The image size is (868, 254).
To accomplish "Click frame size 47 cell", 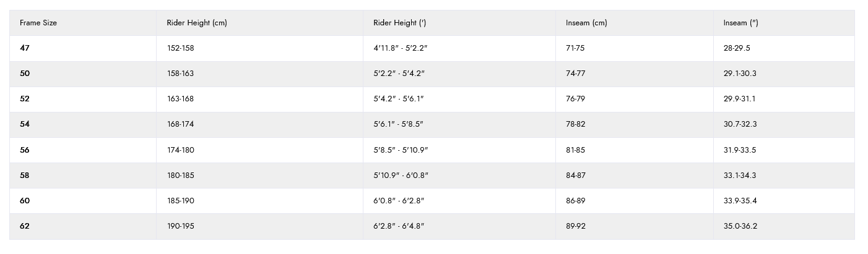I will coord(25,48).
